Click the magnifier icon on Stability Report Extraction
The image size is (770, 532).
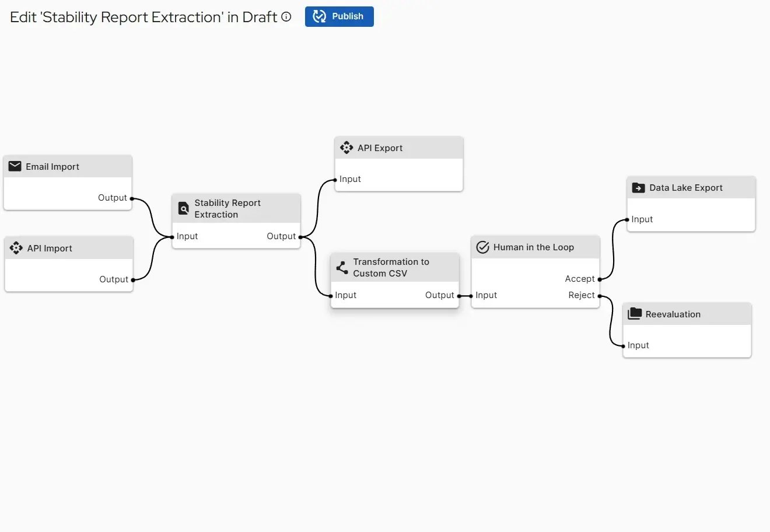183,208
